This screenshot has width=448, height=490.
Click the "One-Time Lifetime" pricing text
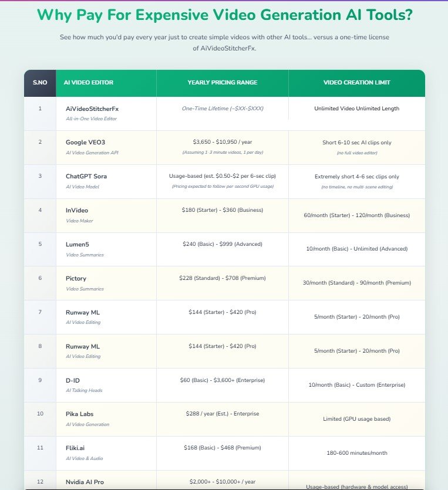(222, 109)
